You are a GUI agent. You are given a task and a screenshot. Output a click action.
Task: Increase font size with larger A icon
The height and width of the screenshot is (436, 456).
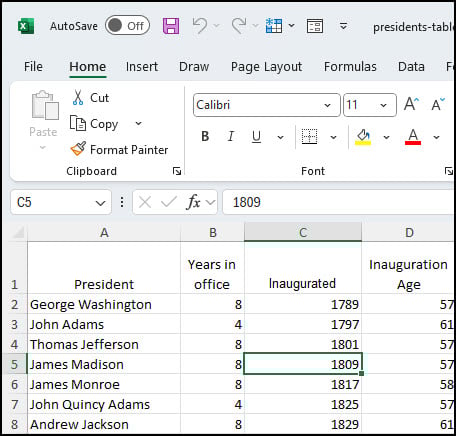(411, 105)
